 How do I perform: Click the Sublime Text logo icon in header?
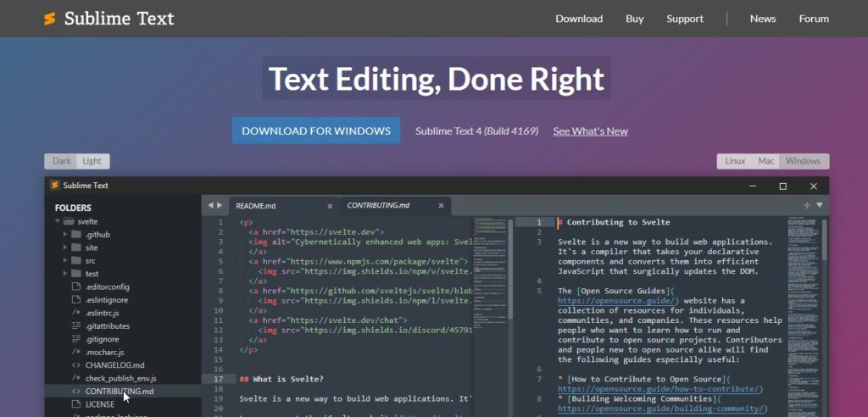coord(50,19)
